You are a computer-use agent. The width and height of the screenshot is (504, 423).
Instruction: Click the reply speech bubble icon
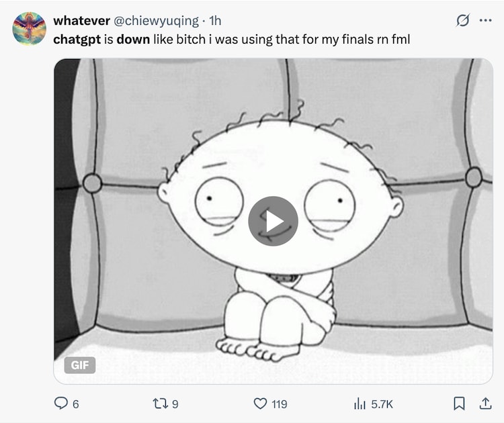[x=60, y=404]
